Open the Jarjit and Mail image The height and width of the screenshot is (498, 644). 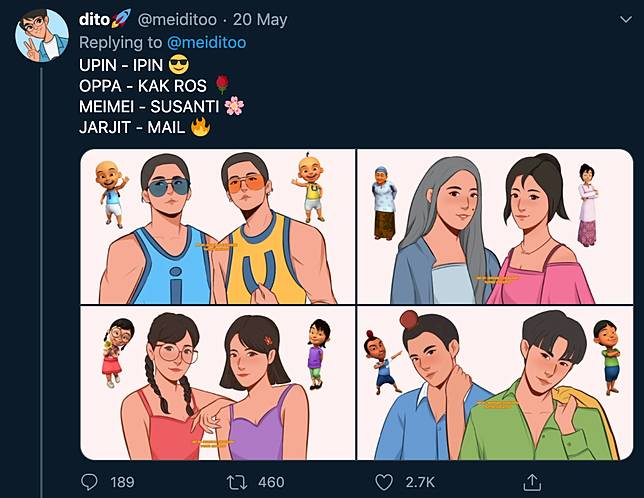(494, 383)
